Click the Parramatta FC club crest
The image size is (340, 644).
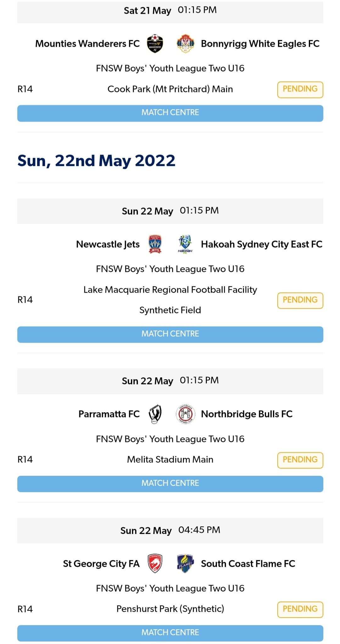pos(155,414)
